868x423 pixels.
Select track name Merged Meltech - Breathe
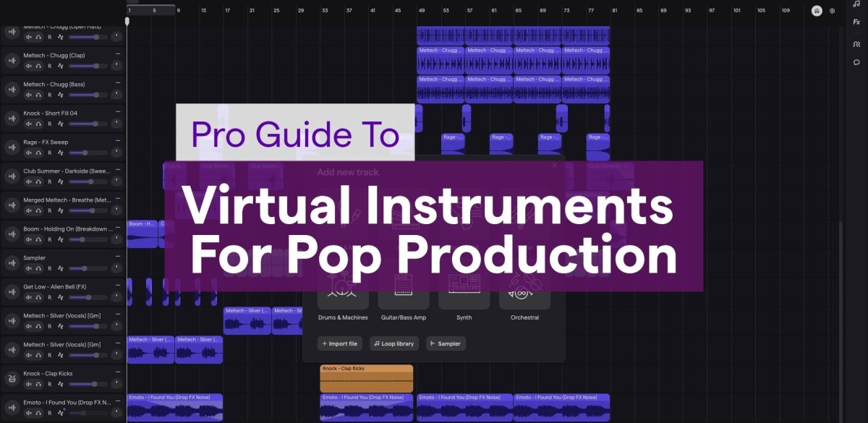(67, 200)
